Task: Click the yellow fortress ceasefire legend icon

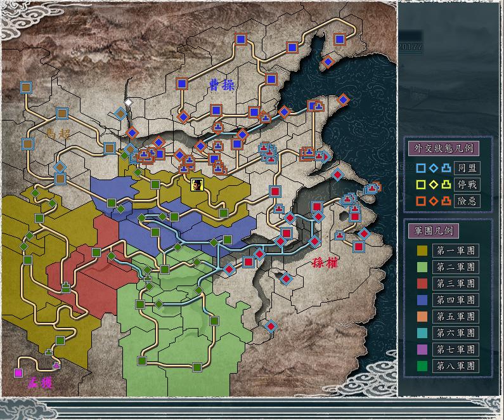Action: coord(446,185)
